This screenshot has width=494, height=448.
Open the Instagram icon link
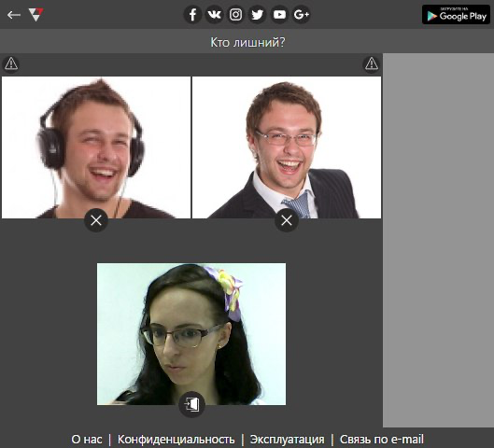235,15
